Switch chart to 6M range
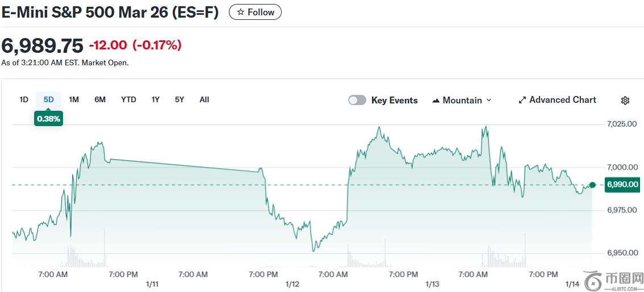The width and height of the screenshot is (644, 292). [100, 99]
